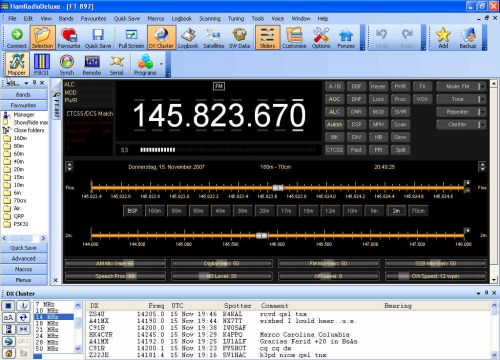Open the Programs dropdown arrow

(161, 64)
